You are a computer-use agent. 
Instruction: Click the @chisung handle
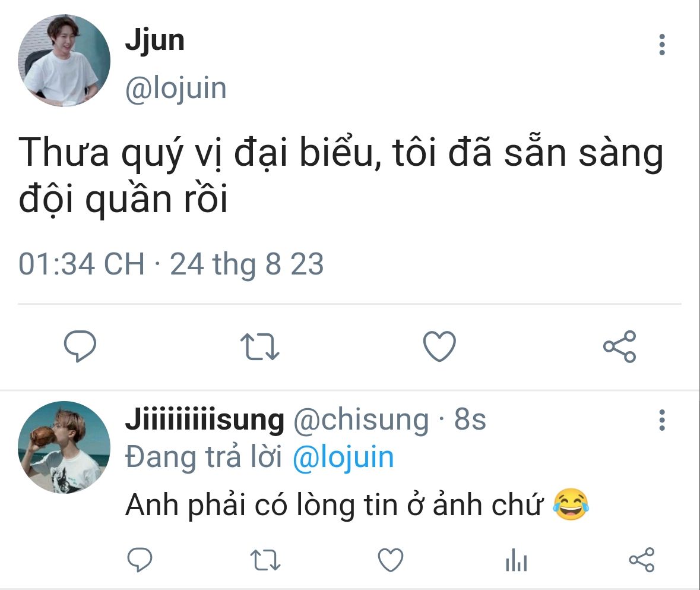[x=360, y=420]
